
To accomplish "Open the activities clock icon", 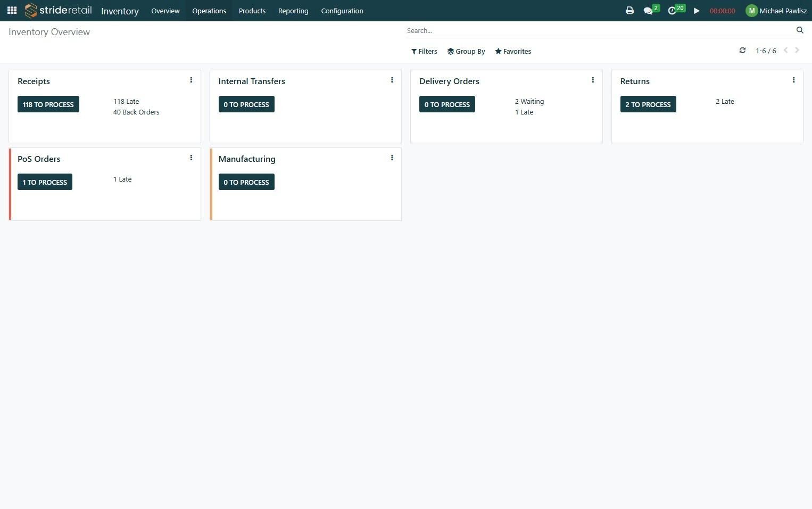I will (672, 11).
